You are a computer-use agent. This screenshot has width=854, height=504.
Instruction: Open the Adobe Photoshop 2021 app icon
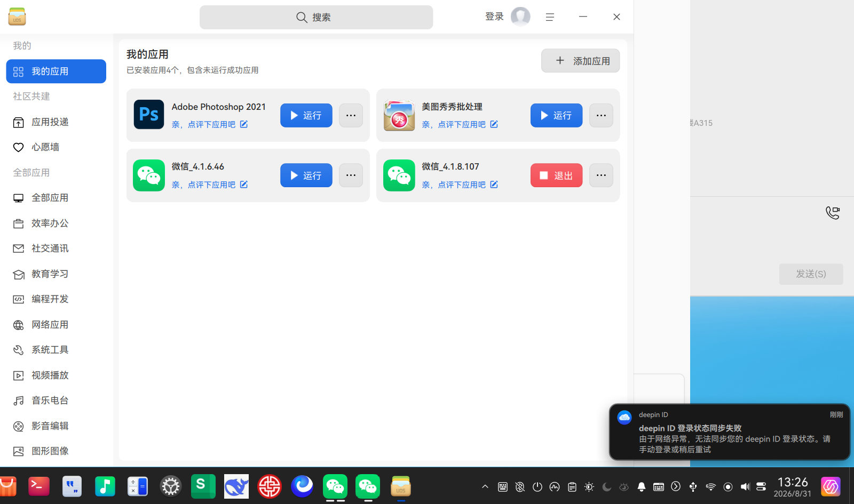coord(149,115)
